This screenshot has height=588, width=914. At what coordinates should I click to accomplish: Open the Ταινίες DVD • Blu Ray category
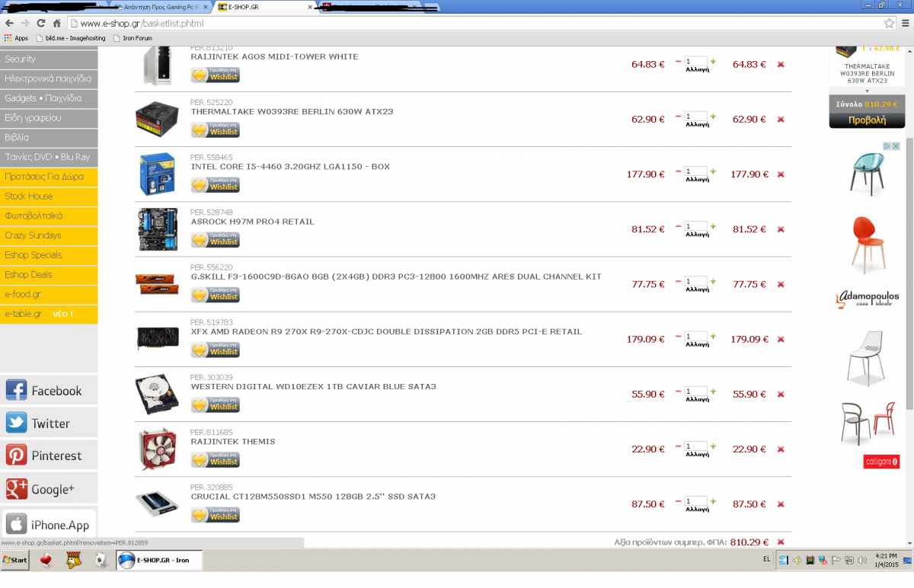(49, 157)
